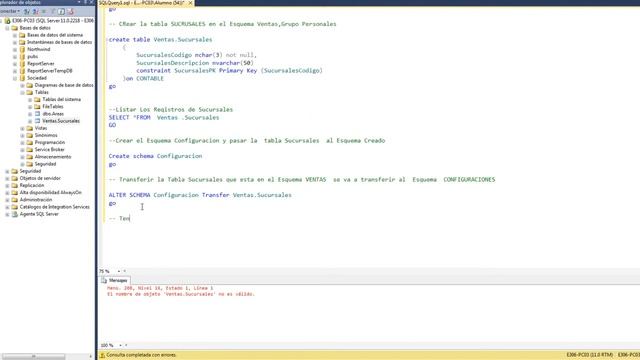This screenshot has width=640, height=360.
Task: Expand the Objetos de servidor node
Action: [x=7, y=178]
